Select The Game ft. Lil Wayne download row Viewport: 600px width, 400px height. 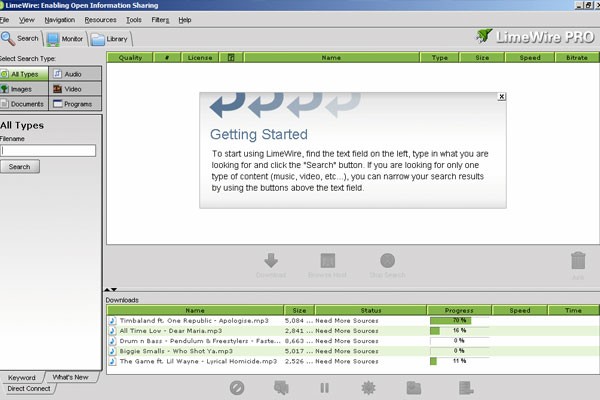(x=353, y=361)
